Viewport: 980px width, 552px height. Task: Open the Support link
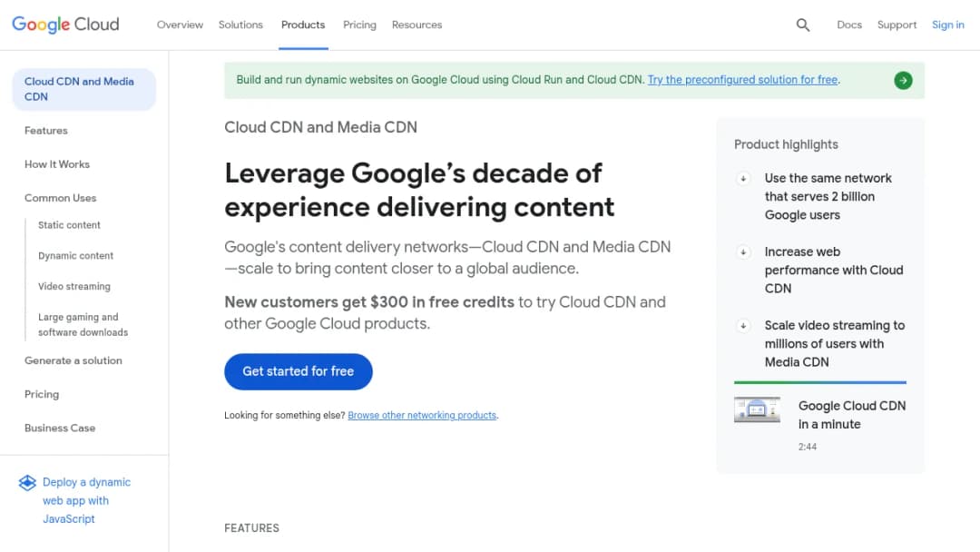pos(897,25)
